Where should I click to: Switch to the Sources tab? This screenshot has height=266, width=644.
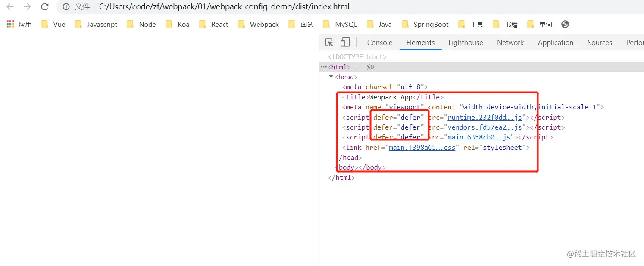pos(600,43)
